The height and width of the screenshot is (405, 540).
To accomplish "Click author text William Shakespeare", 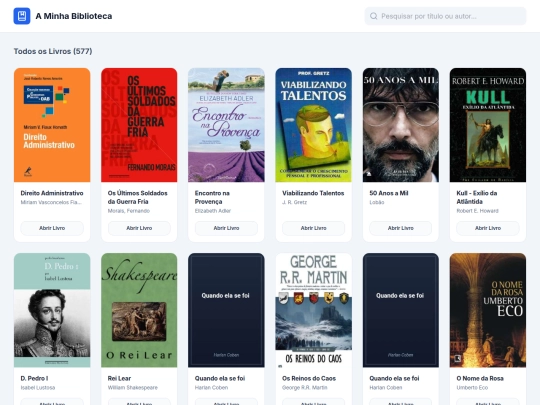I will [133, 387].
